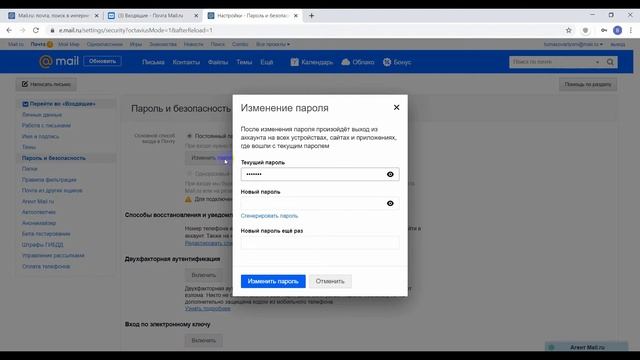The height and width of the screenshot is (360, 640).
Task: Expand the Ещё menu
Action: tap(267, 62)
